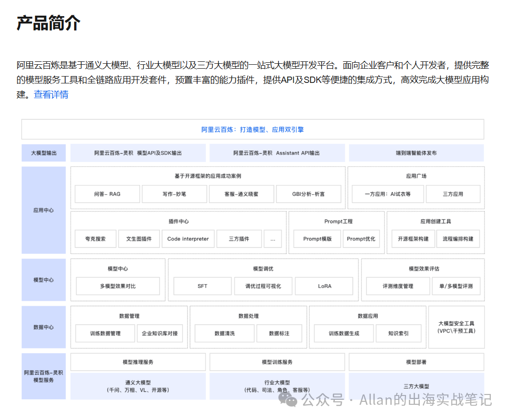Image resolution: width=508 pixels, height=420 pixels.
Task: Click the 阿里云百炼 diagram title banner
Action: tap(253, 130)
